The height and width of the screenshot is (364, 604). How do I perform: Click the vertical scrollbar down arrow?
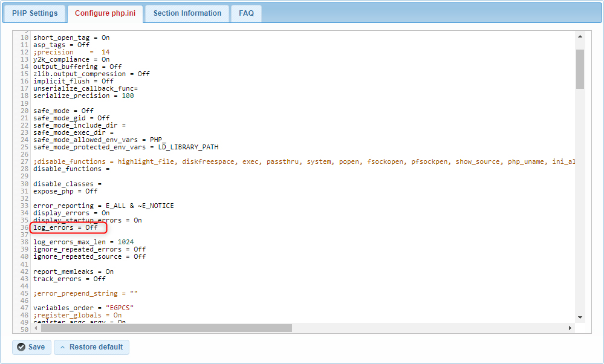579,317
